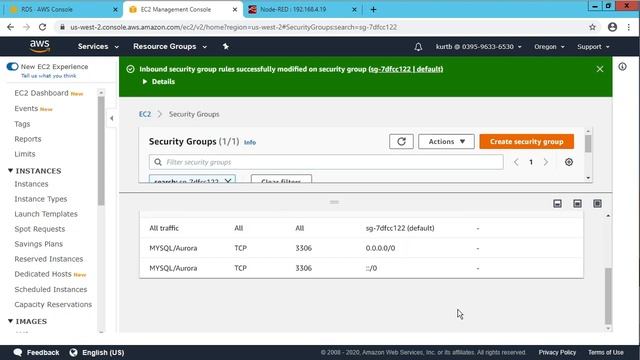640x360 pixels.
Task: Open Savings Plans in the sidebar
Action: click(38, 244)
